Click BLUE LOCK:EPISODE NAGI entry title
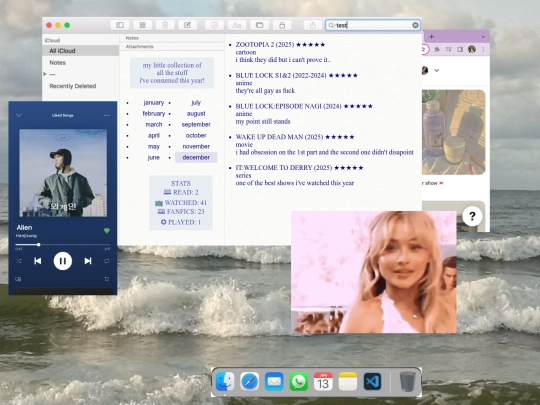This screenshot has height=405, width=540. (288, 106)
